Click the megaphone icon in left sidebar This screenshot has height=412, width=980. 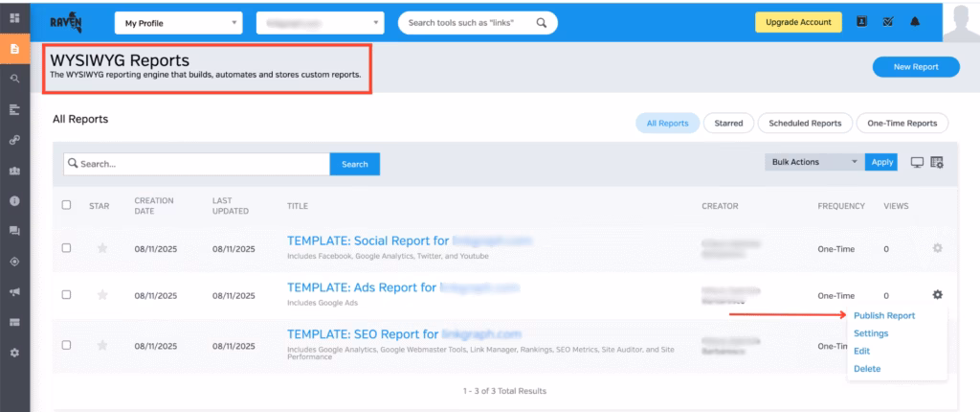14,291
